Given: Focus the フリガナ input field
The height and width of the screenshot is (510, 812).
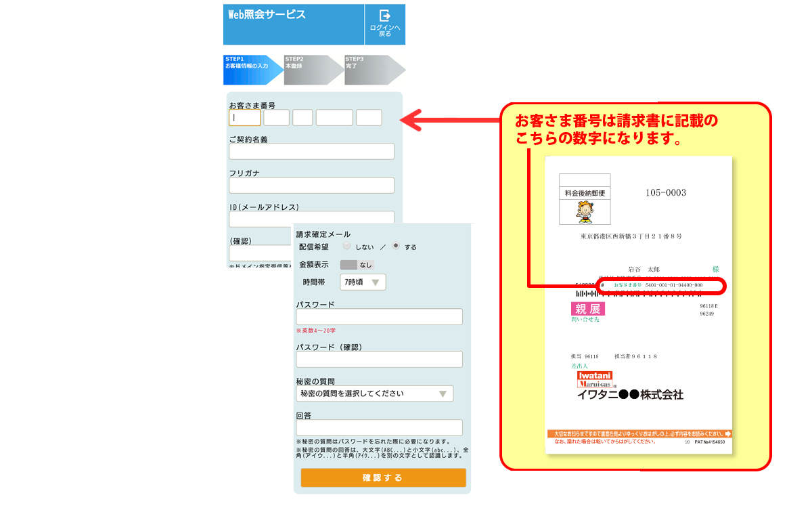Looking at the screenshot, I should point(311,185).
